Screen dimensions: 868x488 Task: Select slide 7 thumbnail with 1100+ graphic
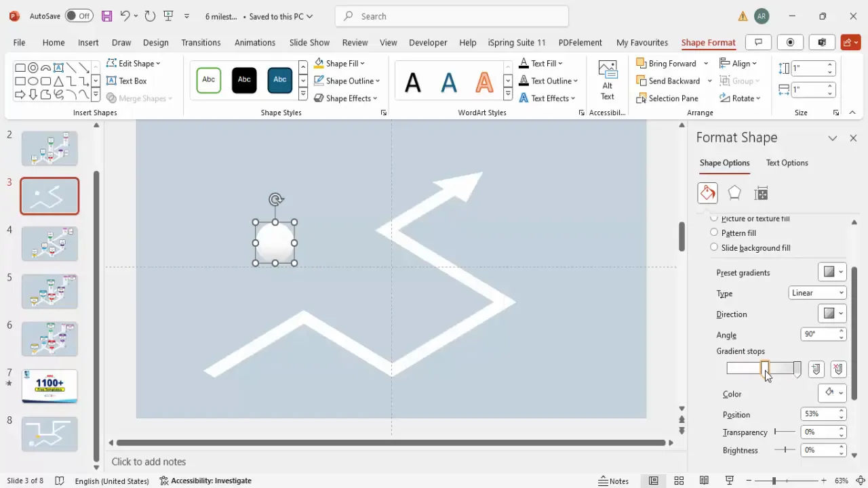point(49,386)
